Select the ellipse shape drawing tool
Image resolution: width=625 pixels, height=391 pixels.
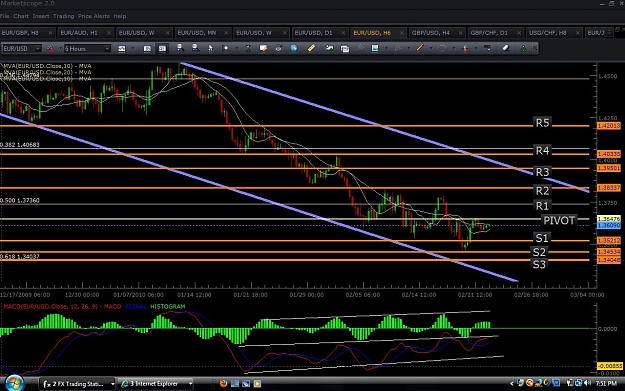pyautogui.click(x=442, y=48)
